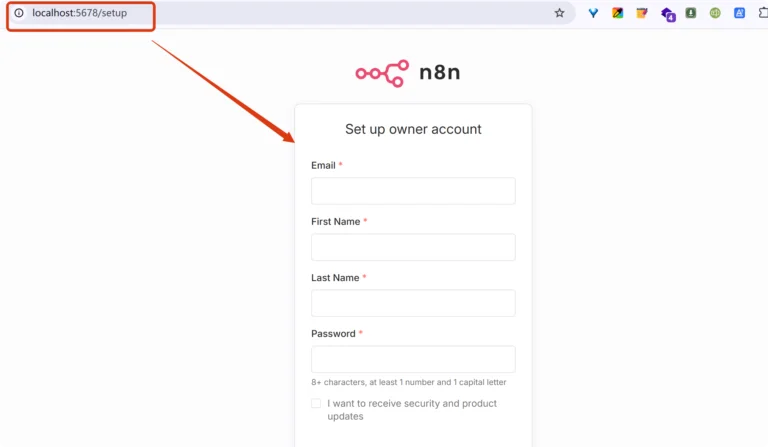Screen dimensions: 768x447
Task: Bookmark this page with the star icon
Action: (x=559, y=13)
